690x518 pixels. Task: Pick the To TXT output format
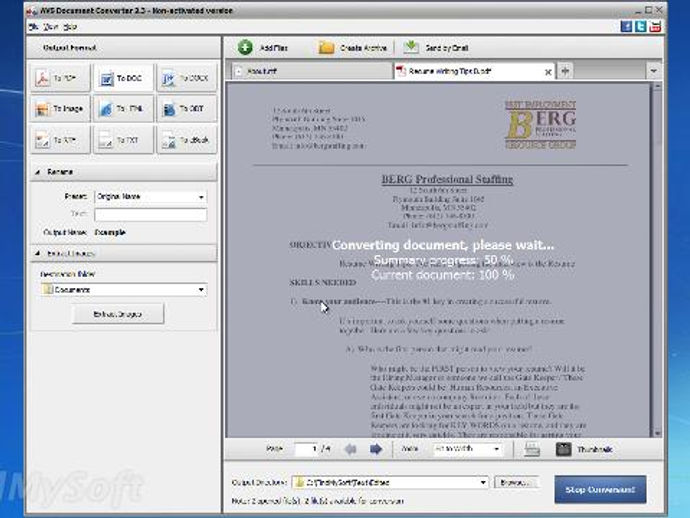(x=124, y=140)
